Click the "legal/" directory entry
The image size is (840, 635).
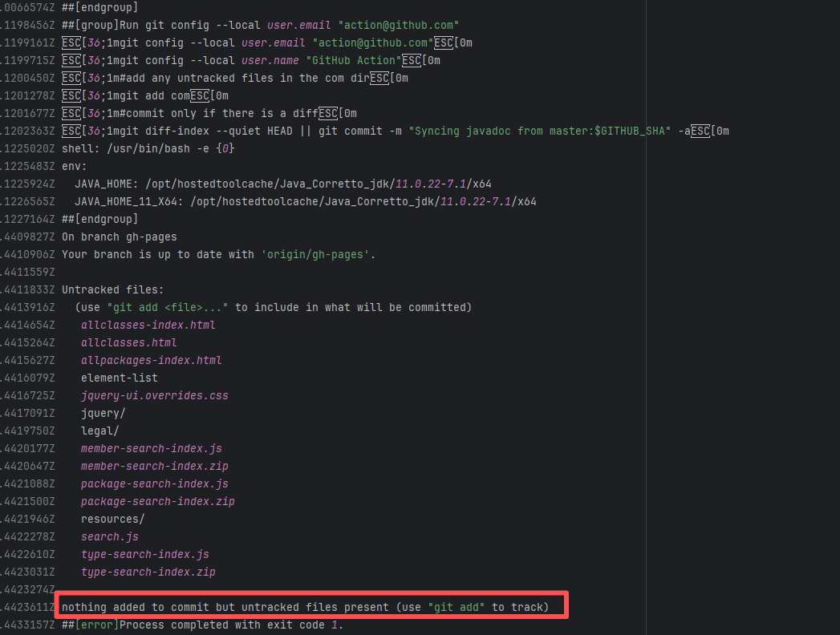point(99,431)
